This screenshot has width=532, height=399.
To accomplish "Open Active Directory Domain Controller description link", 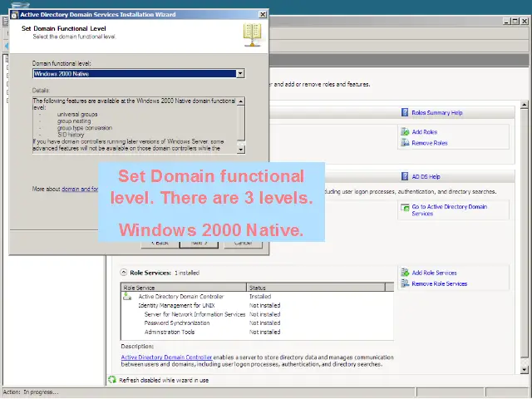I will (x=166, y=357).
